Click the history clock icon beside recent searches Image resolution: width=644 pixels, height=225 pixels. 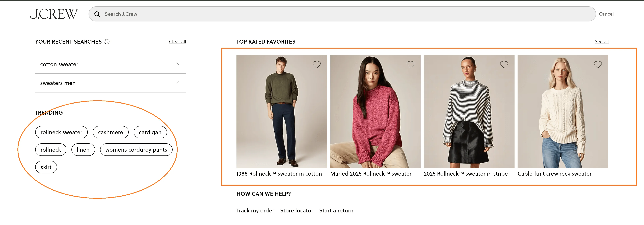pos(107,41)
